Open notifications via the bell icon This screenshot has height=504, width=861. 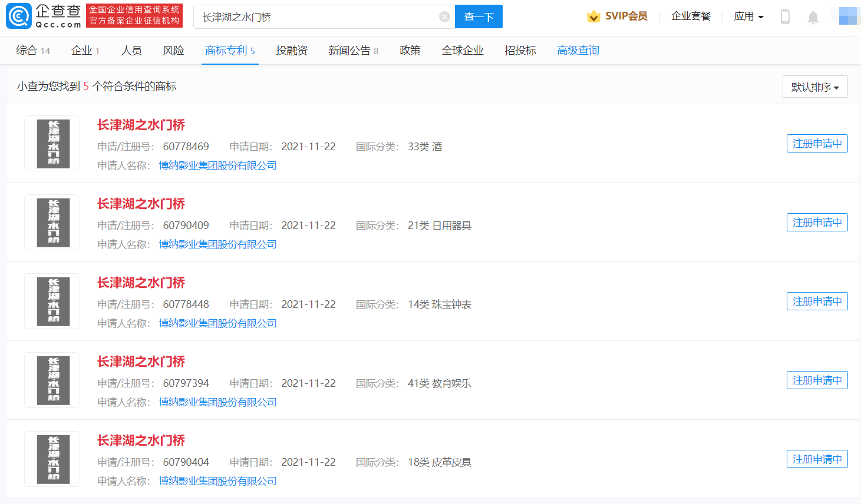pos(813,18)
